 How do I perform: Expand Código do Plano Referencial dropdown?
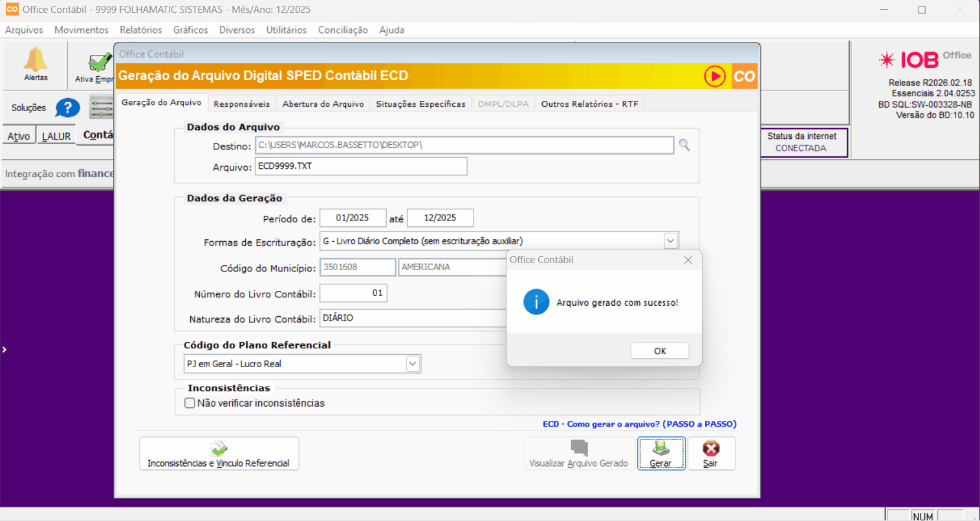[x=413, y=364]
